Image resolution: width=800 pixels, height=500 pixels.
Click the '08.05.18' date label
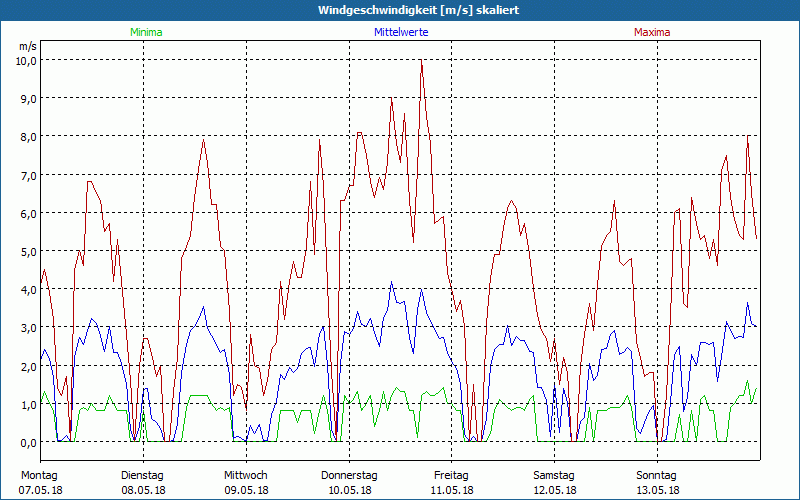click(143, 490)
